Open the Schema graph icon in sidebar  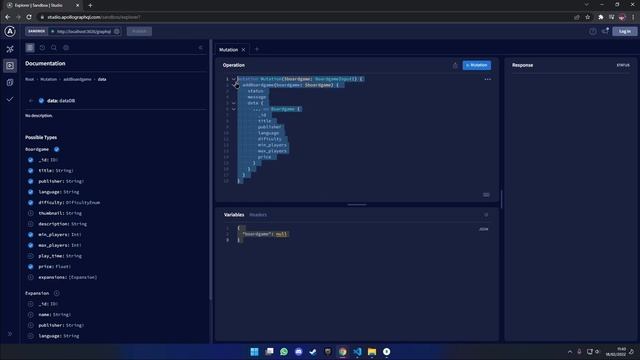pos(10,49)
